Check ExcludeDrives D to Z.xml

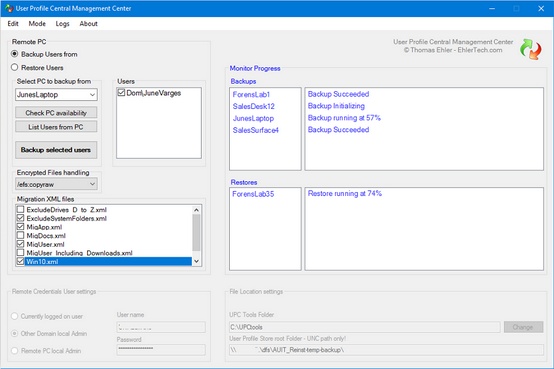20,209
